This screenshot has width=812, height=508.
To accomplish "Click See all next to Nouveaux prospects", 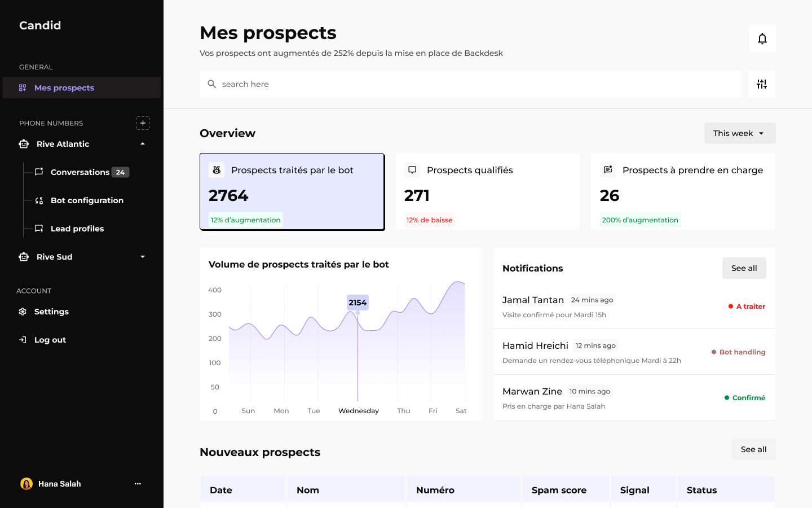I will (x=753, y=449).
